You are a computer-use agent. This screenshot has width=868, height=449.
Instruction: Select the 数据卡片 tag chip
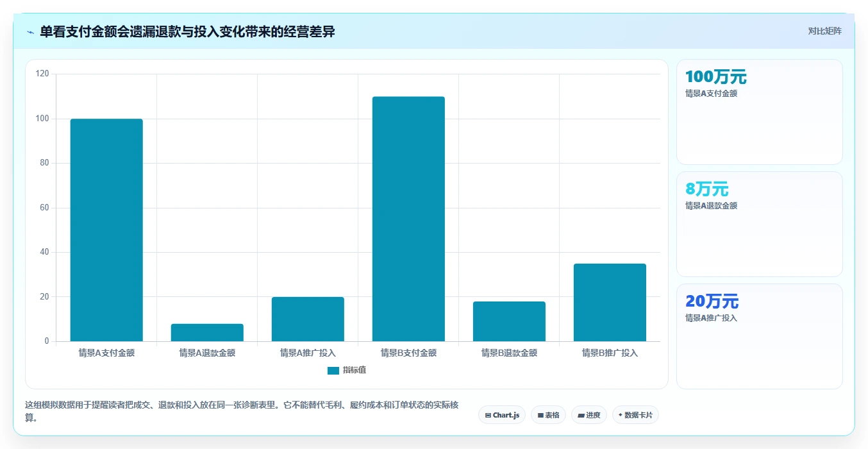(635, 415)
